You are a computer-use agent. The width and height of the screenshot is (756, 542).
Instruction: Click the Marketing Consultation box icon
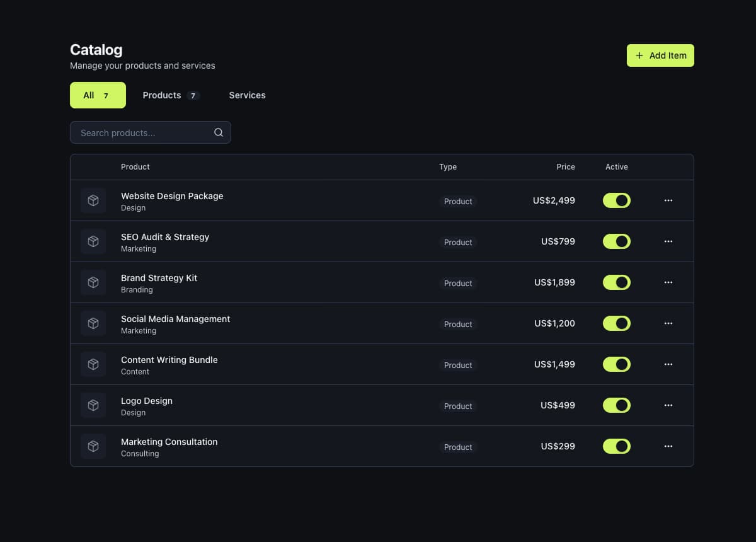(x=93, y=446)
